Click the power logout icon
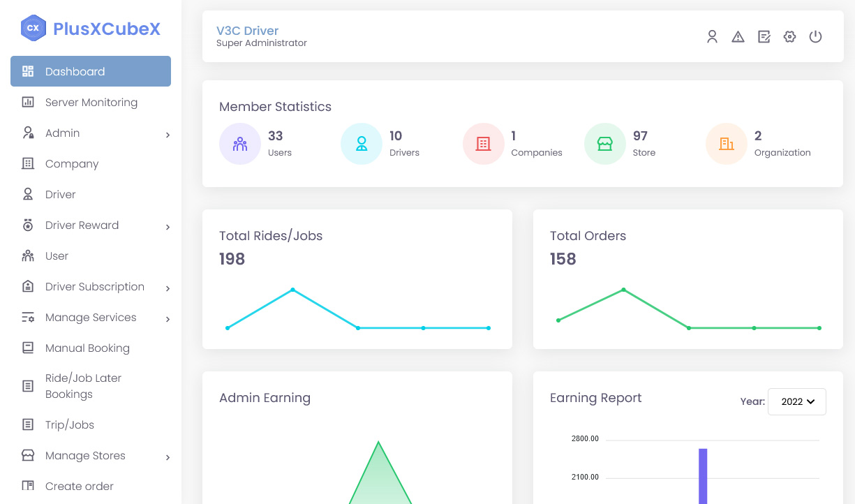Screen dimensions: 855x504 815,36
